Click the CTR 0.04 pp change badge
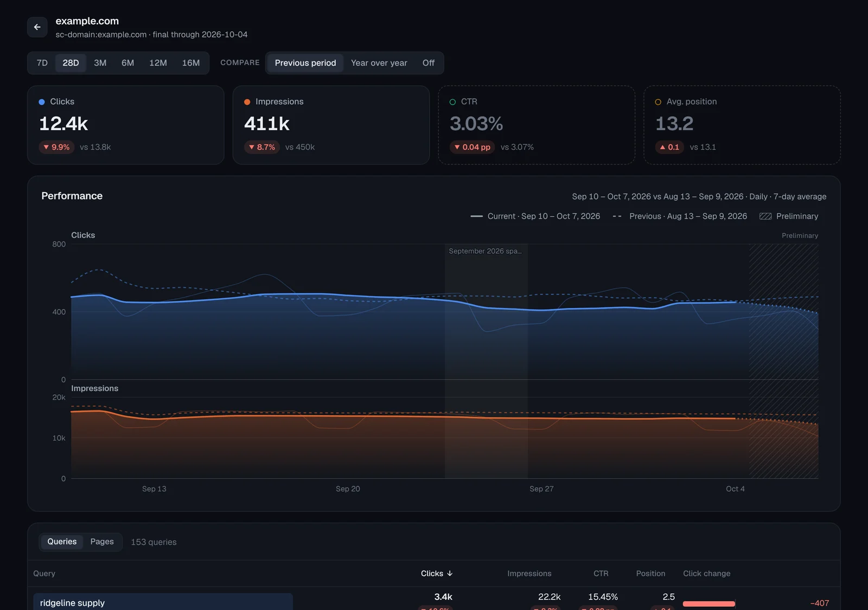868x610 pixels. click(472, 147)
